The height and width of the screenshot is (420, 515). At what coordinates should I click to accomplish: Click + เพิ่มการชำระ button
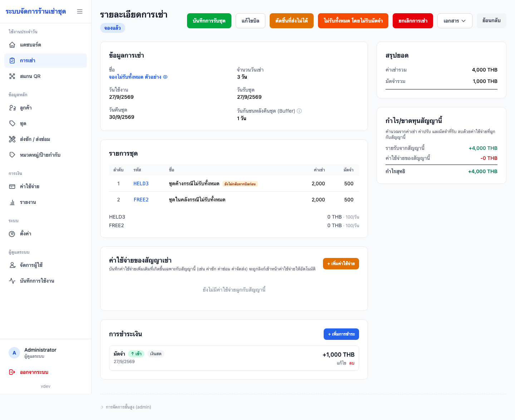pos(341,334)
